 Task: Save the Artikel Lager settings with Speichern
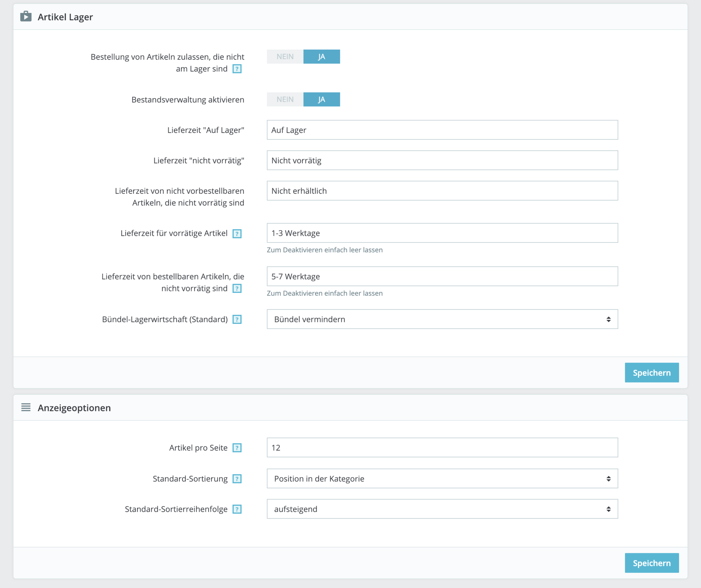click(651, 373)
